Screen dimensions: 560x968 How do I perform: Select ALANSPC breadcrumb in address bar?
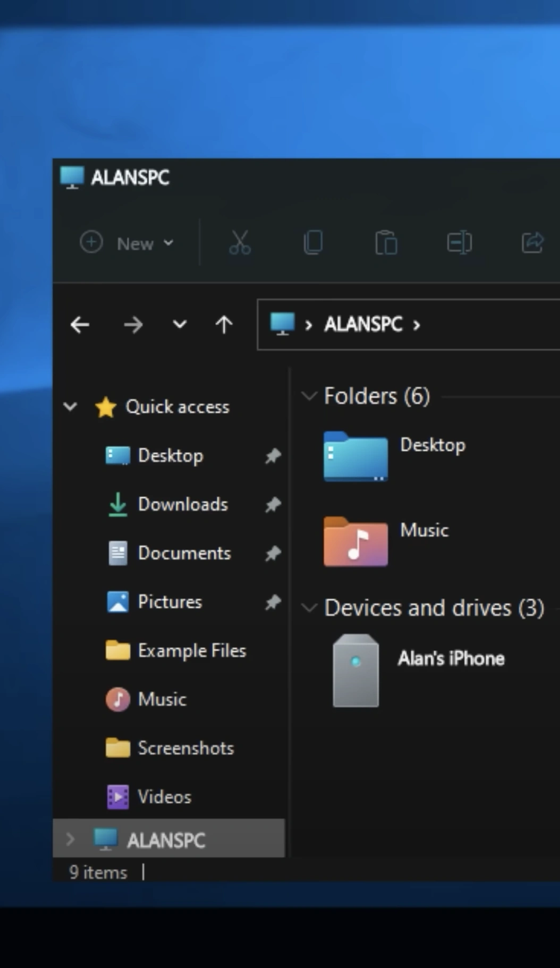pyautogui.click(x=363, y=324)
